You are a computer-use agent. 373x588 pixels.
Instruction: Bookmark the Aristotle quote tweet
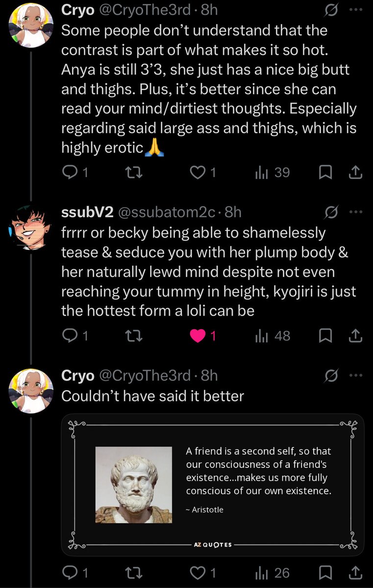[326, 573]
